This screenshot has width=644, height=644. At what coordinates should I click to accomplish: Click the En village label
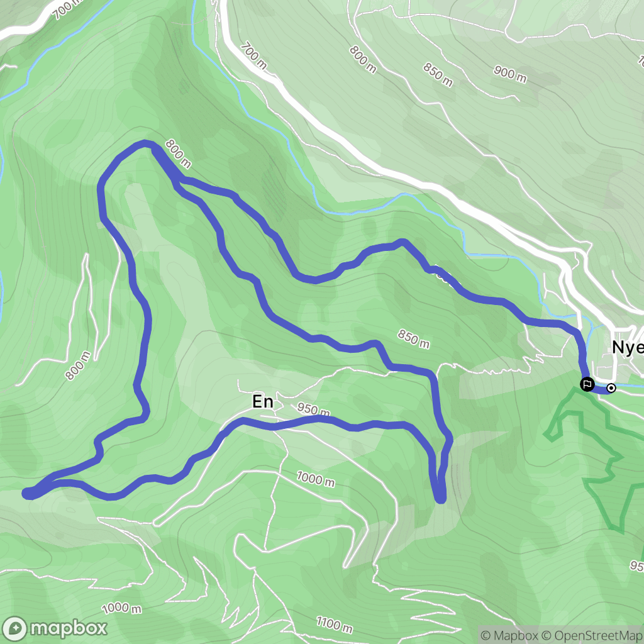tap(263, 402)
